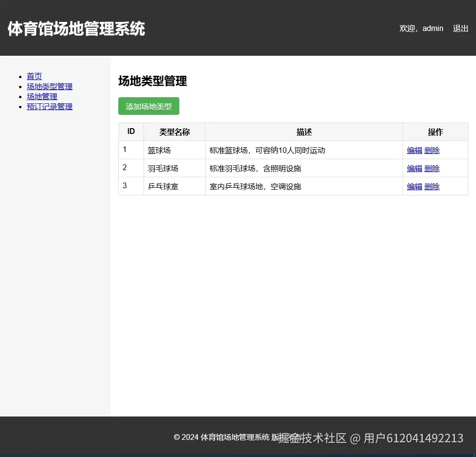Click the 欢迎，admin greeting text
This screenshot has height=457, width=476.
421,29
